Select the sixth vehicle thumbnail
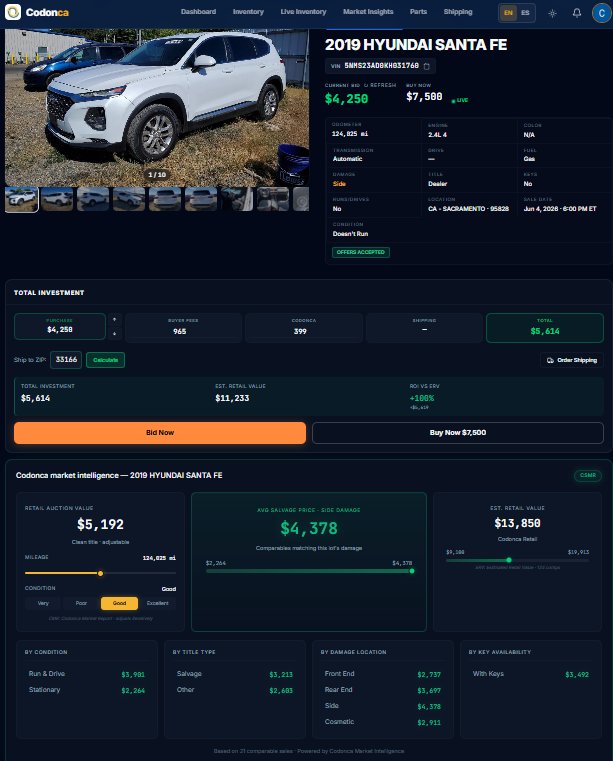The height and width of the screenshot is (761, 613). [201, 199]
